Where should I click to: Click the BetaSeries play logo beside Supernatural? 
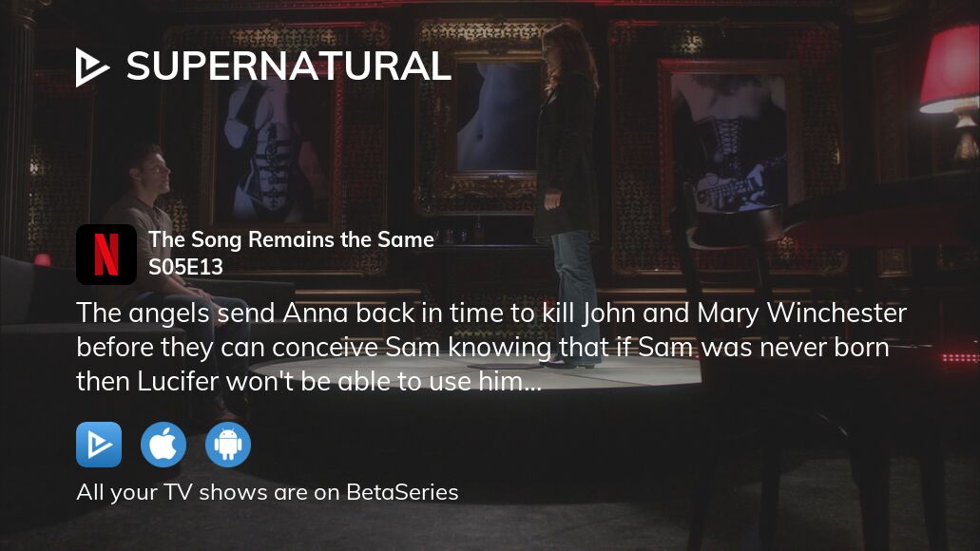[92, 66]
